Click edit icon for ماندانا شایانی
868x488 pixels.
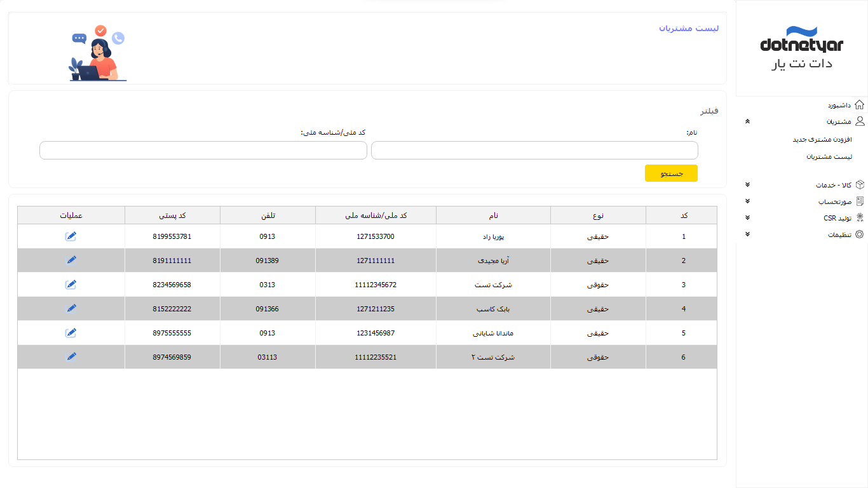71,333
